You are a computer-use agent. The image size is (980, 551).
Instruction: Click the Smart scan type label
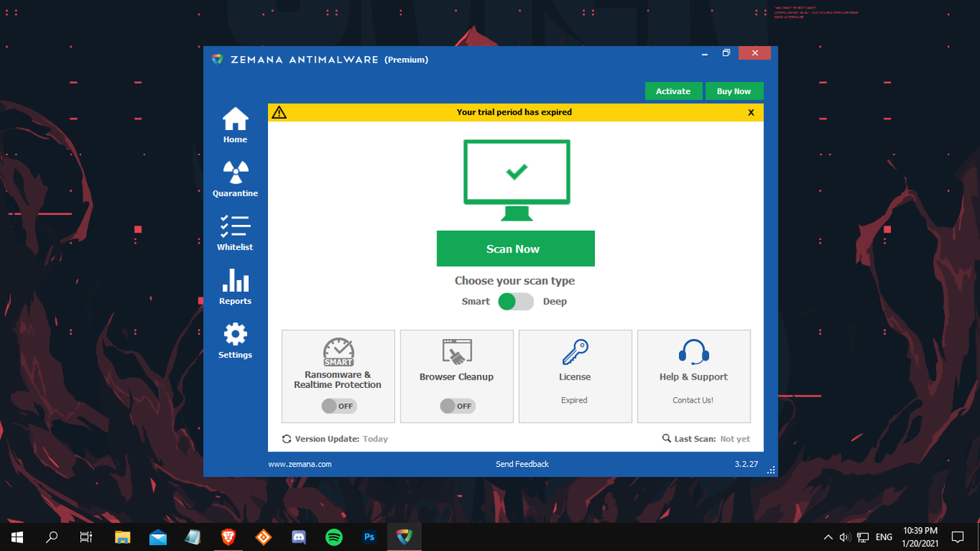click(475, 302)
